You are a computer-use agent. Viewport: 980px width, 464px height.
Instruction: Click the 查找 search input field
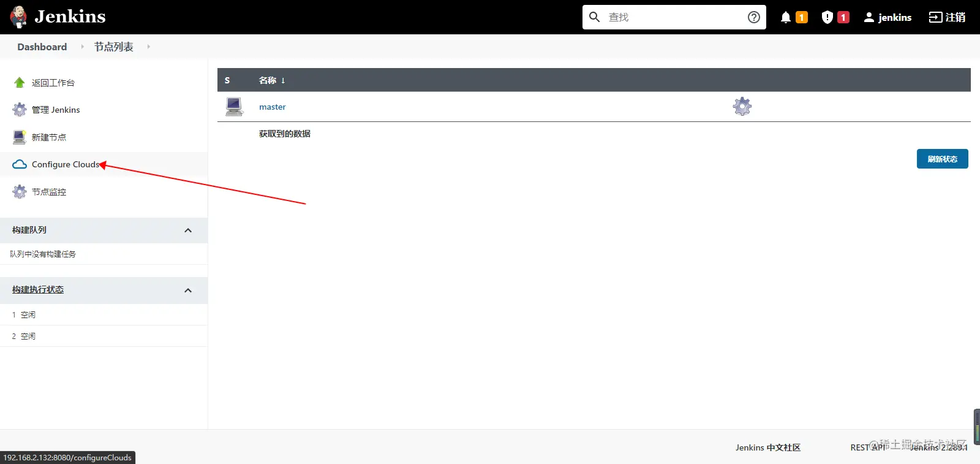pyautogui.click(x=674, y=17)
